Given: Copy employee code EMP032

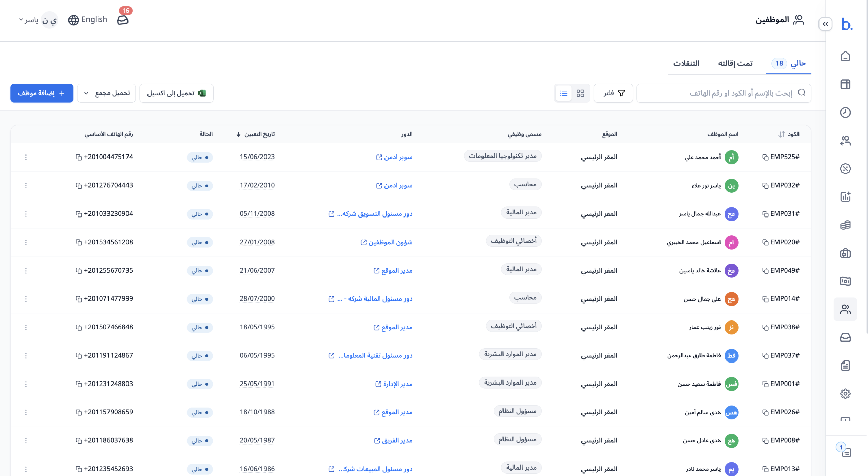Looking at the screenshot, I should tap(765, 186).
